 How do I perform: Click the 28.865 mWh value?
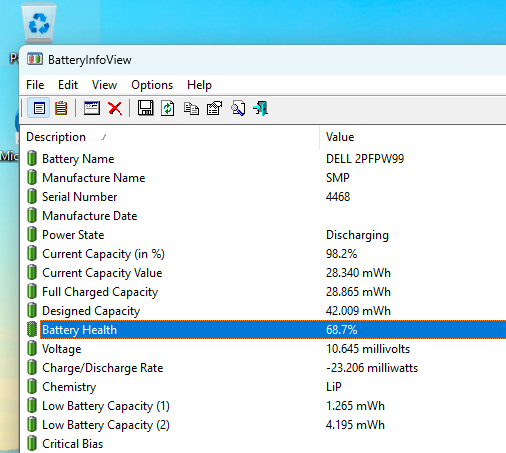(x=358, y=292)
